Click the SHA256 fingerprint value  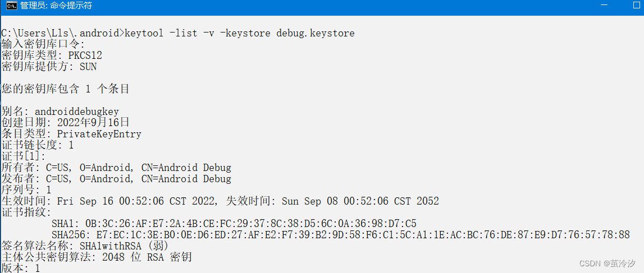point(363,234)
